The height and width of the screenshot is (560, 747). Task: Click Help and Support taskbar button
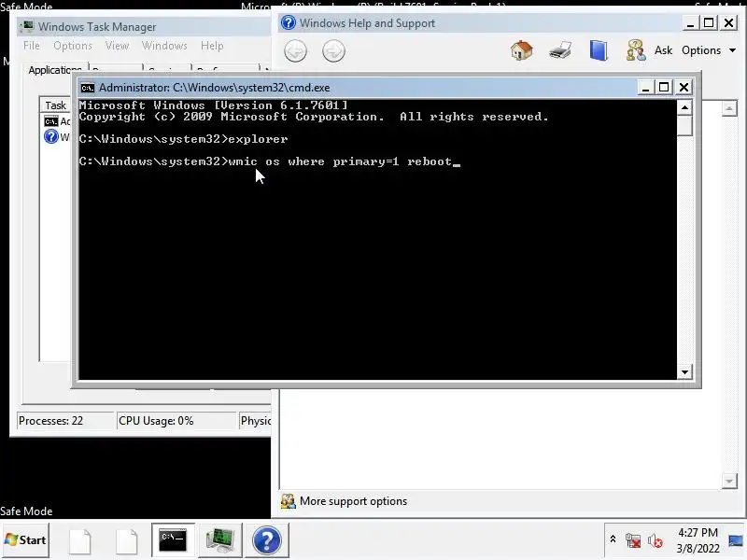click(x=267, y=540)
